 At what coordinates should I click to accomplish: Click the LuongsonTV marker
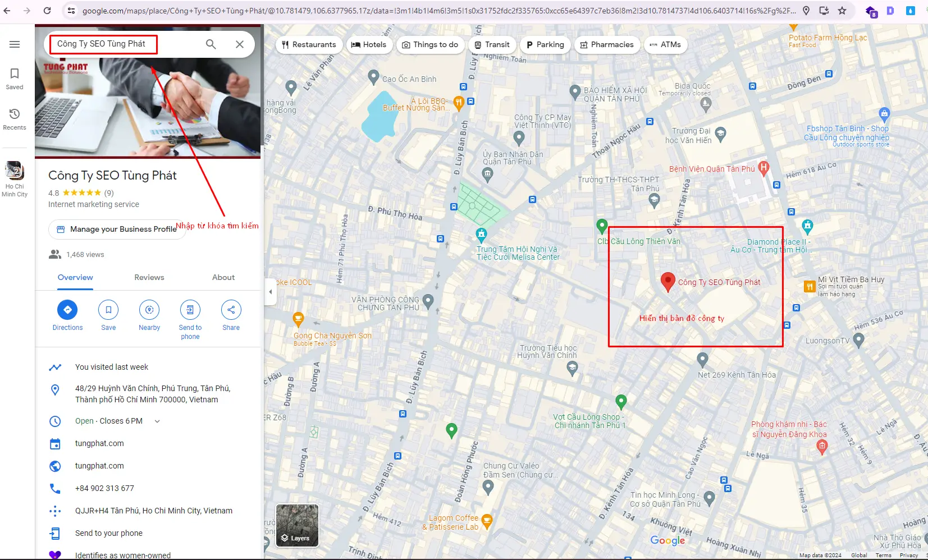[x=858, y=339]
